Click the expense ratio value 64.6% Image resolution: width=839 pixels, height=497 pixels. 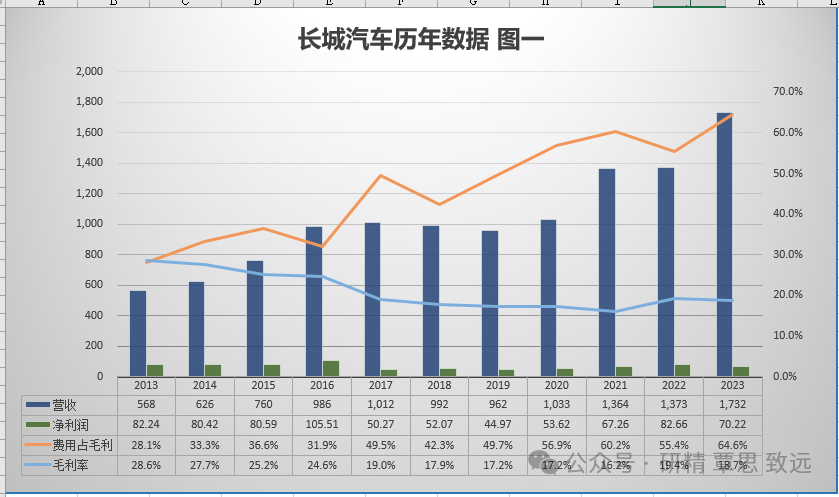(x=733, y=445)
